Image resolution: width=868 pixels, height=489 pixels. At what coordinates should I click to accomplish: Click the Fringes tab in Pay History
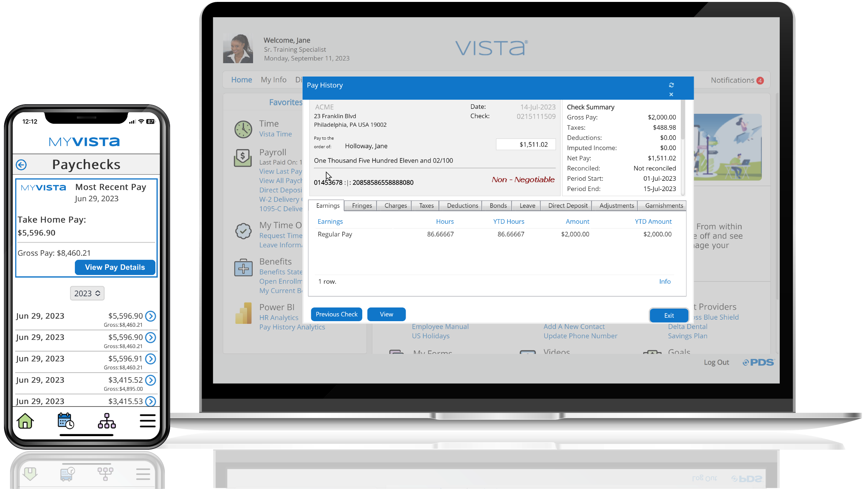pos(361,205)
